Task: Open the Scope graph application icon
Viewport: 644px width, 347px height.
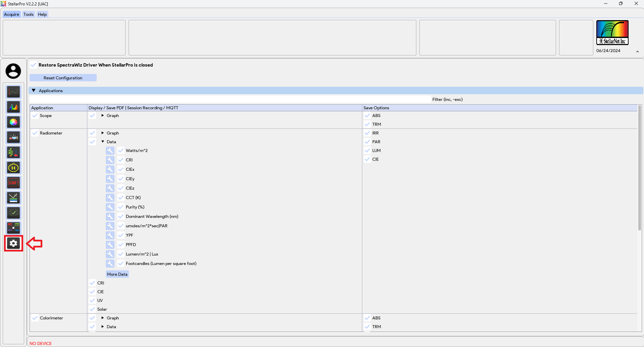Action: [x=13, y=92]
